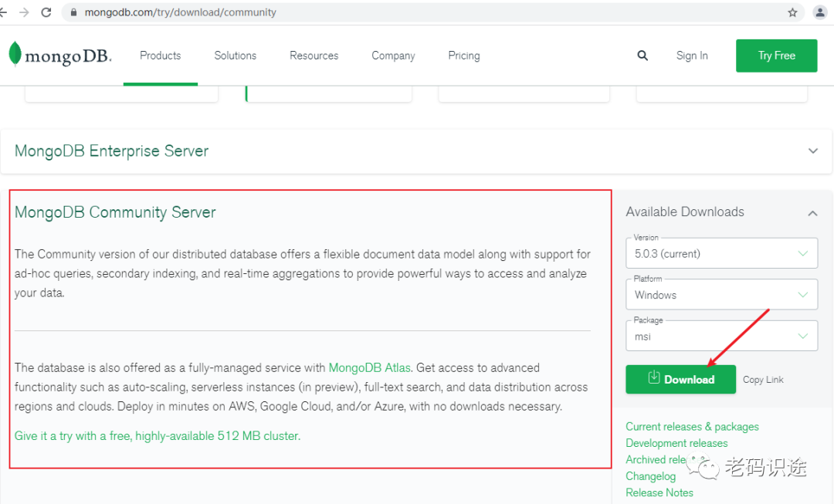
Task: Open the Development releases link
Action: point(676,443)
